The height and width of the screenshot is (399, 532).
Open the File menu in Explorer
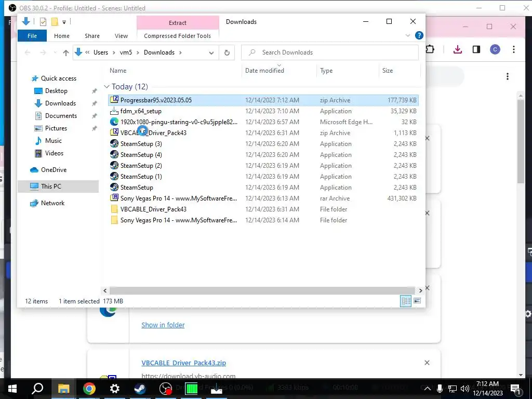[x=32, y=36]
